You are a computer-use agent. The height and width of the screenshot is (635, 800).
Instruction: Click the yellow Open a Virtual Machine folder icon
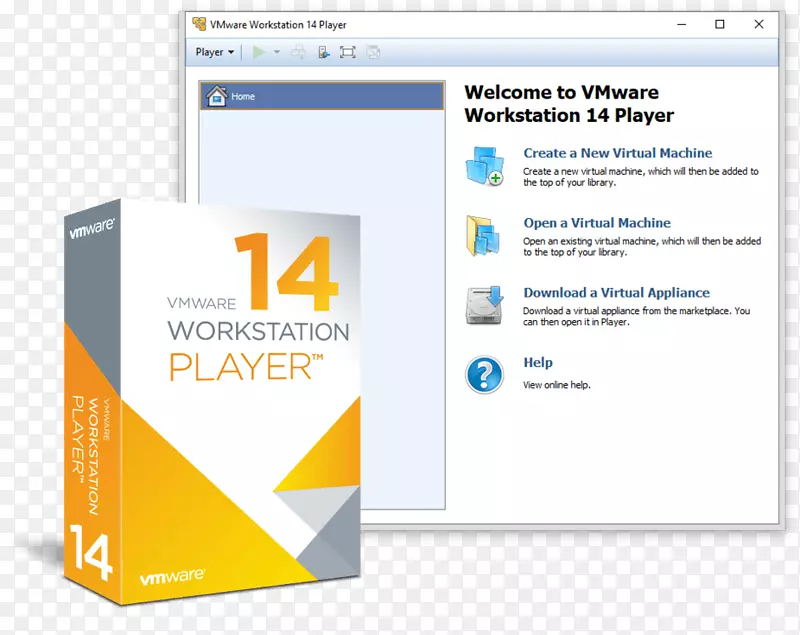484,236
